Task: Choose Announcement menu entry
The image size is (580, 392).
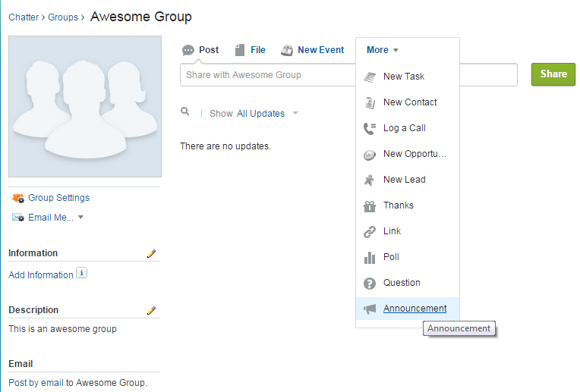Action: coord(408,309)
